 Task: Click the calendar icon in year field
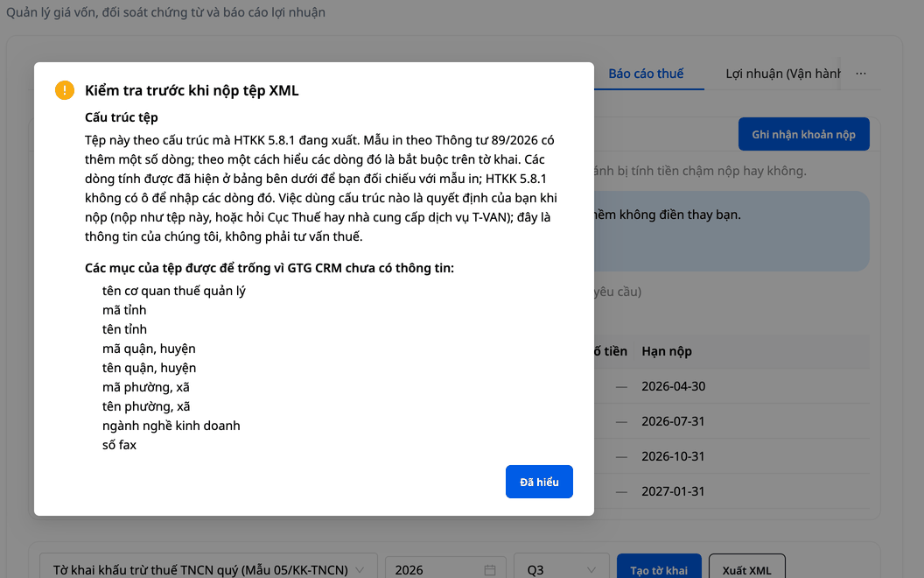click(x=490, y=570)
